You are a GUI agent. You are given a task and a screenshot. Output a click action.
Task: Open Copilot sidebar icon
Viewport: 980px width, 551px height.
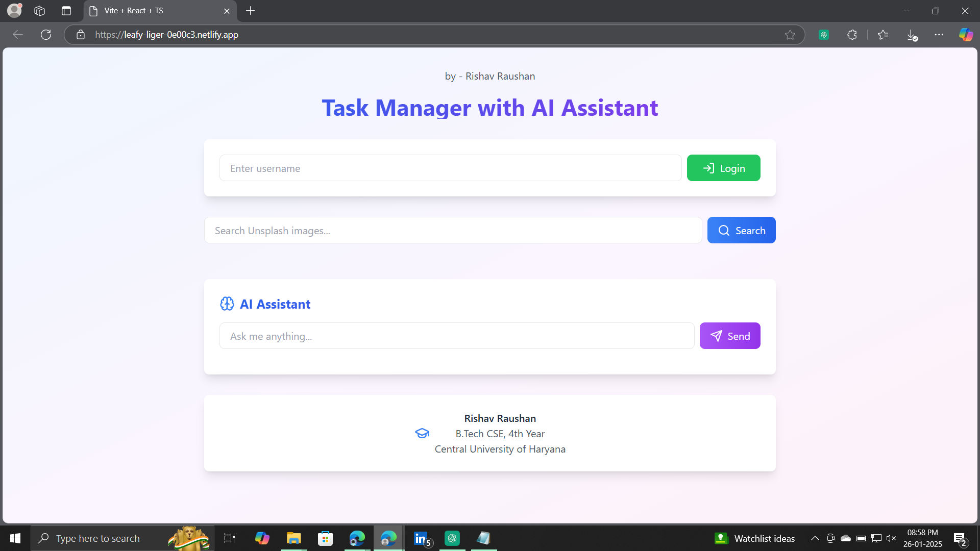coord(965,35)
